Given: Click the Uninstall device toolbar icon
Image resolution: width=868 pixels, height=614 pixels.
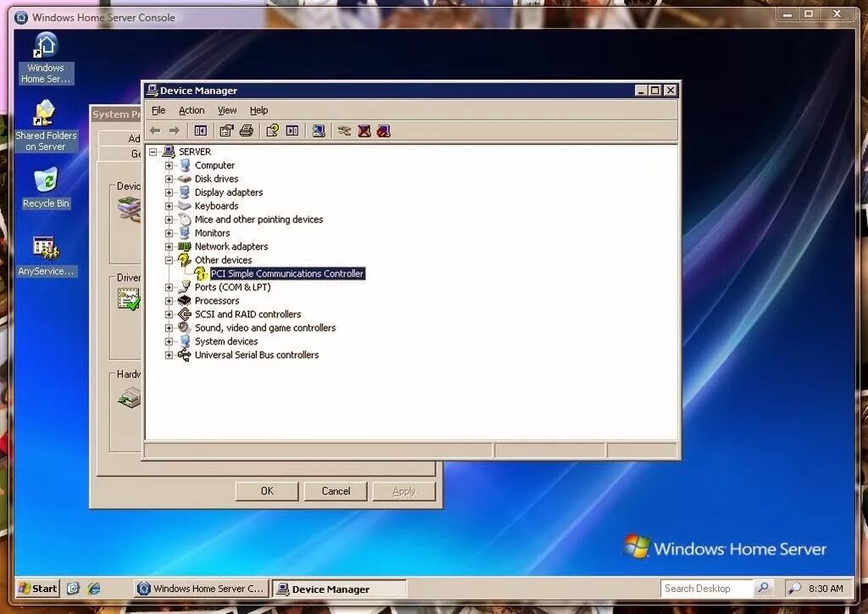Looking at the screenshot, I should (364, 131).
